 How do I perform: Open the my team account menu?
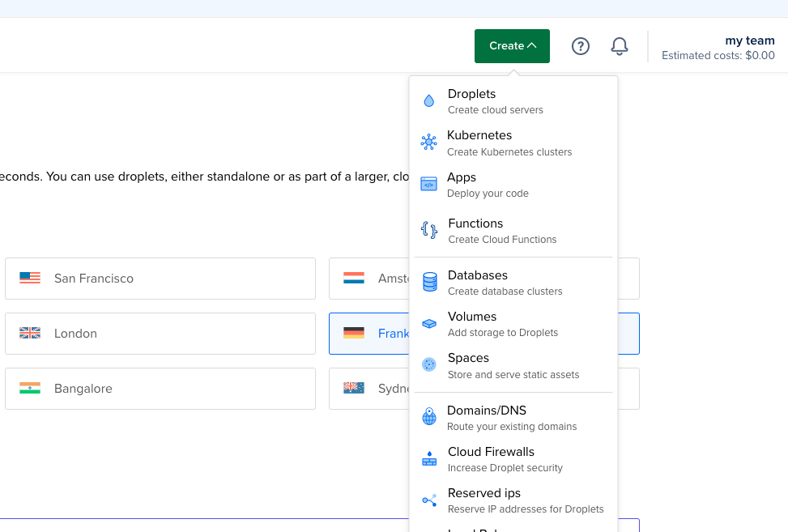(718, 47)
